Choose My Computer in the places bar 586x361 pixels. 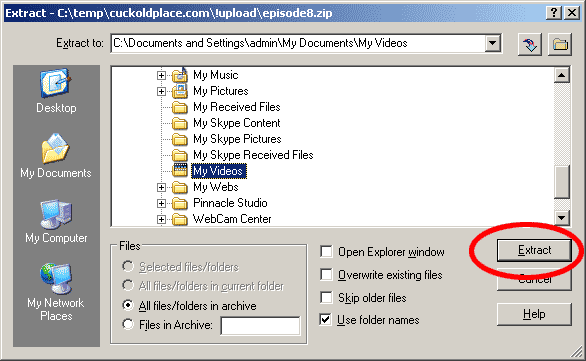click(56, 221)
